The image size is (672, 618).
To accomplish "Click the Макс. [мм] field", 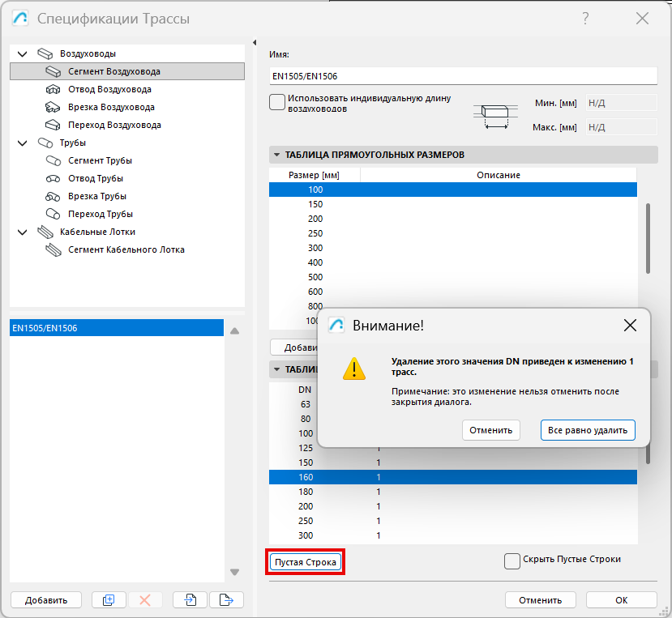I will [x=621, y=127].
